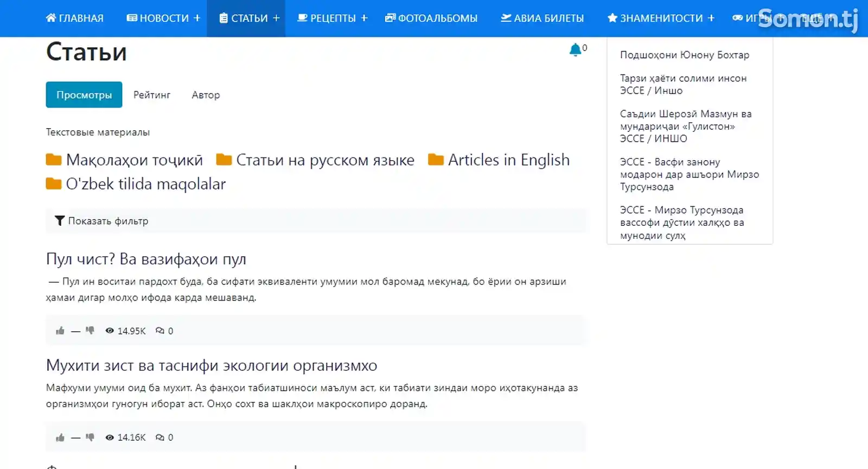Expand НОВОСТИ submenu with plus sign
The image size is (868, 469).
coord(196,18)
